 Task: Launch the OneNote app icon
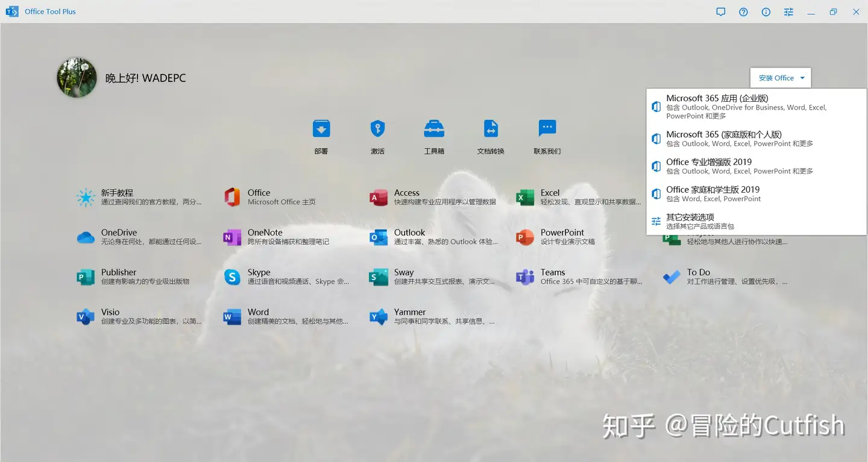(x=232, y=237)
